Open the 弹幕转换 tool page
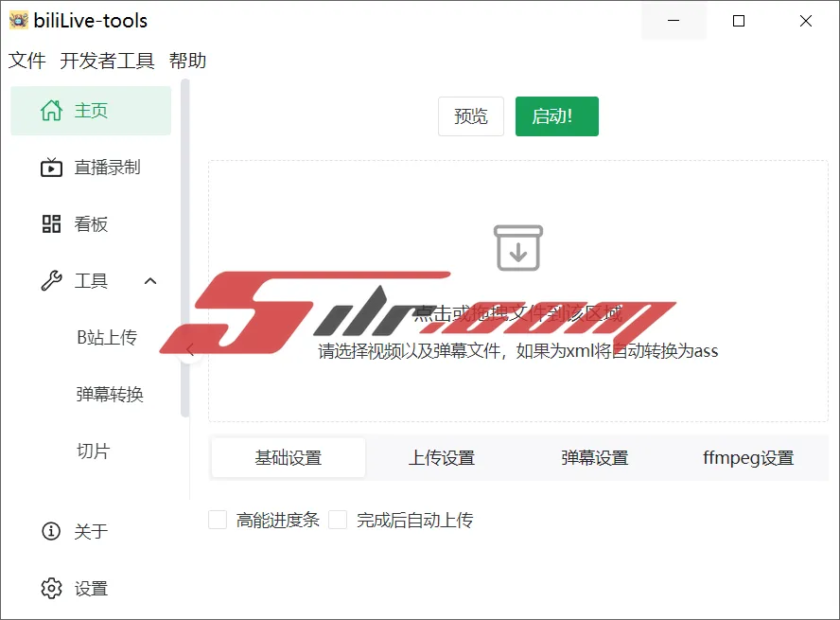 pyautogui.click(x=110, y=394)
